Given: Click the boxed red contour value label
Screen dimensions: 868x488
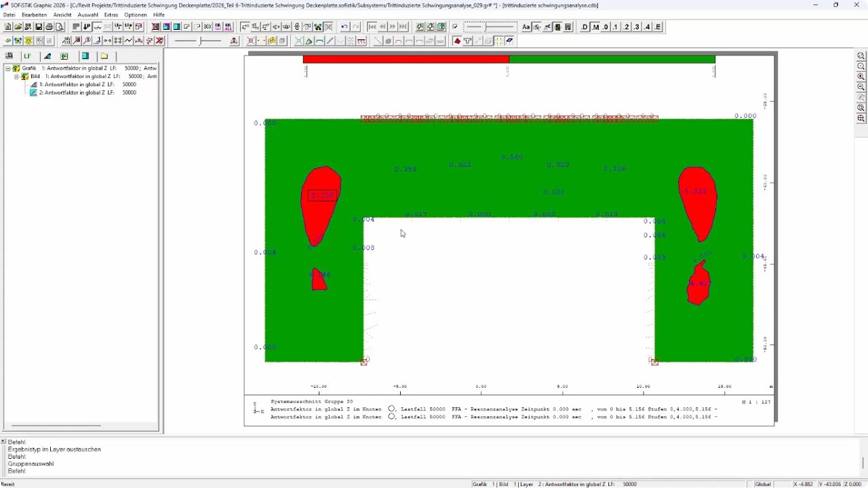Looking at the screenshot, I should (x=322, y=196).
